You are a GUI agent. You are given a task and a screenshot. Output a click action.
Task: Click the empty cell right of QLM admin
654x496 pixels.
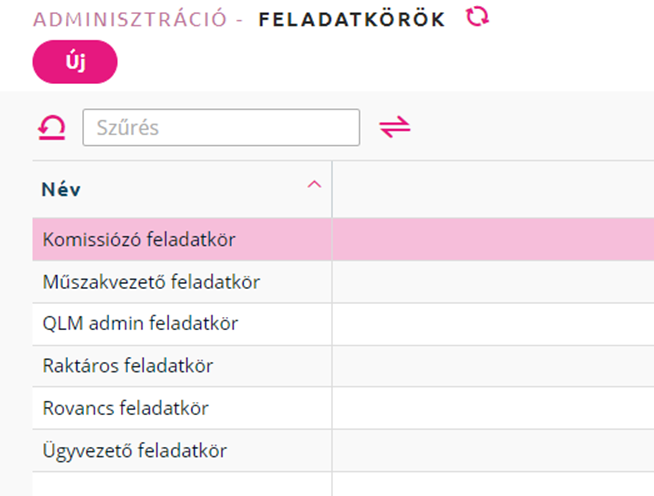[x=493, y=324]
